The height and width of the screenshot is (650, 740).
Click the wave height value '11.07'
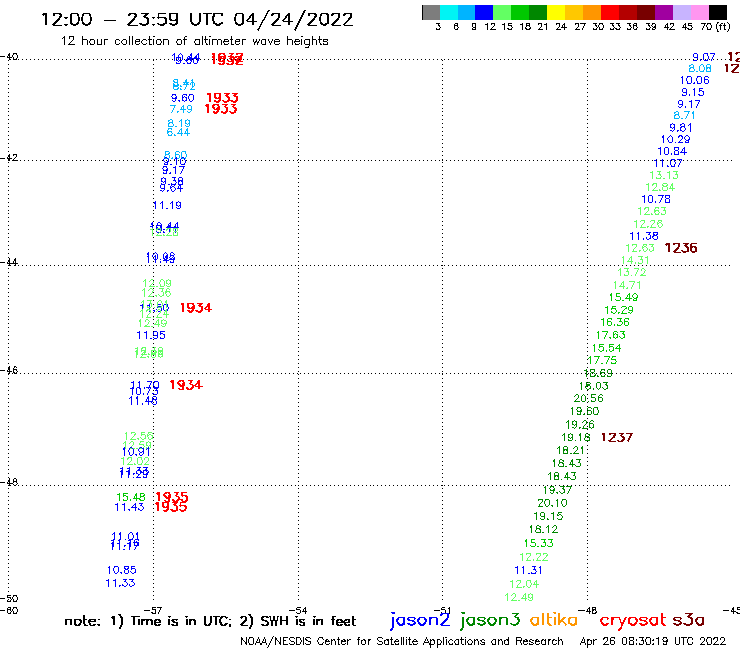coord(668,163)
